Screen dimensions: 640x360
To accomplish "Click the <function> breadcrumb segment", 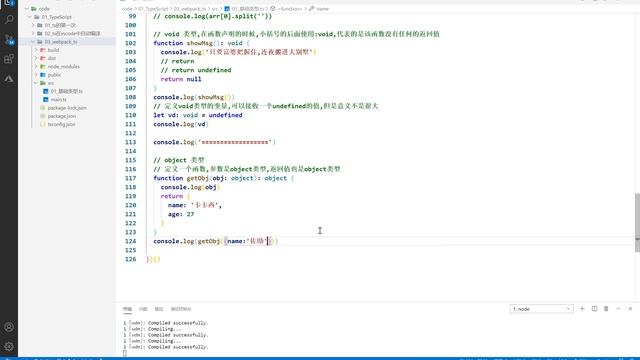I will (x=290, y=9).
